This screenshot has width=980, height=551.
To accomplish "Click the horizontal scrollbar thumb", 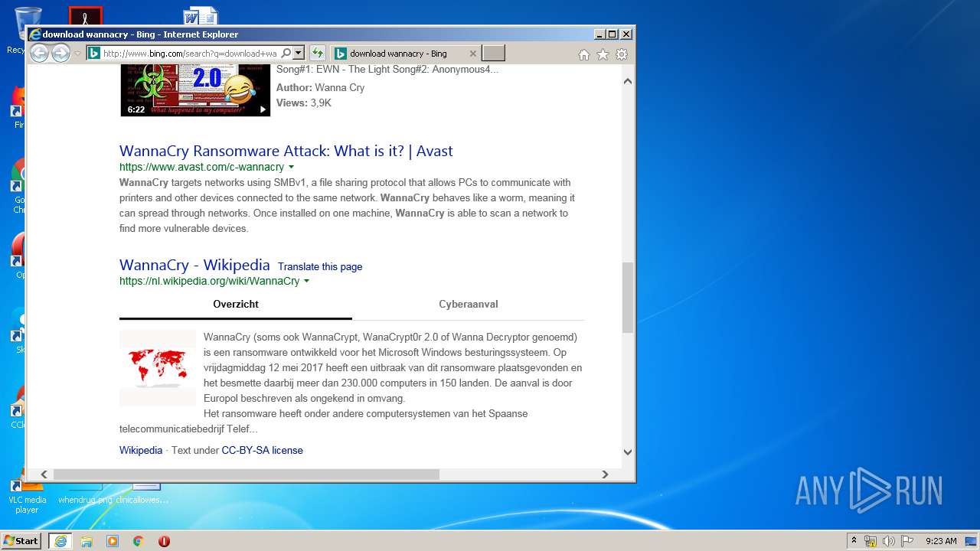I will [246, 474].
